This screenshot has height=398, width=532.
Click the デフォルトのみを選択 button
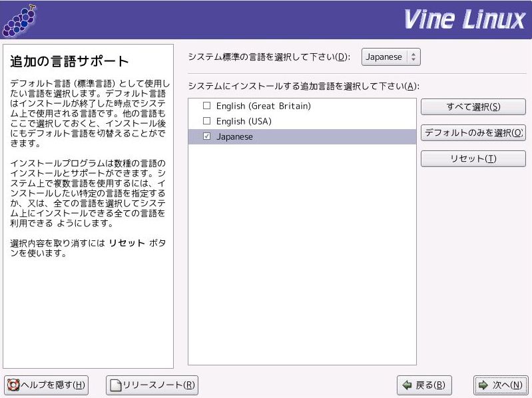[473, 132]
